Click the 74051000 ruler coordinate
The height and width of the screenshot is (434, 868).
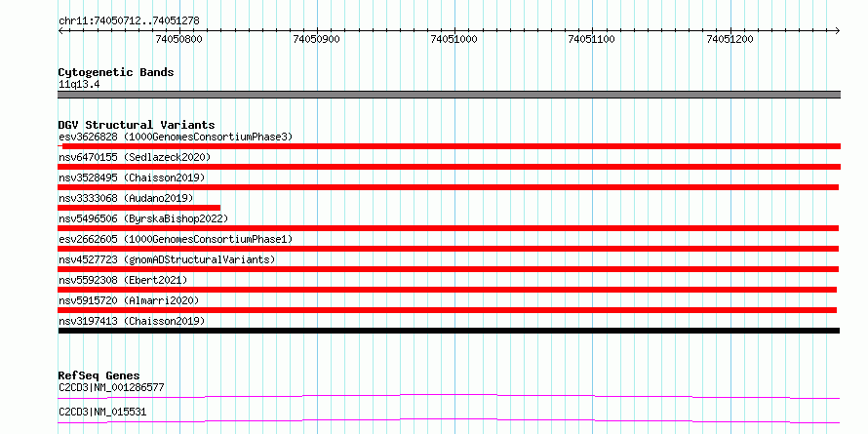(454, 39)
